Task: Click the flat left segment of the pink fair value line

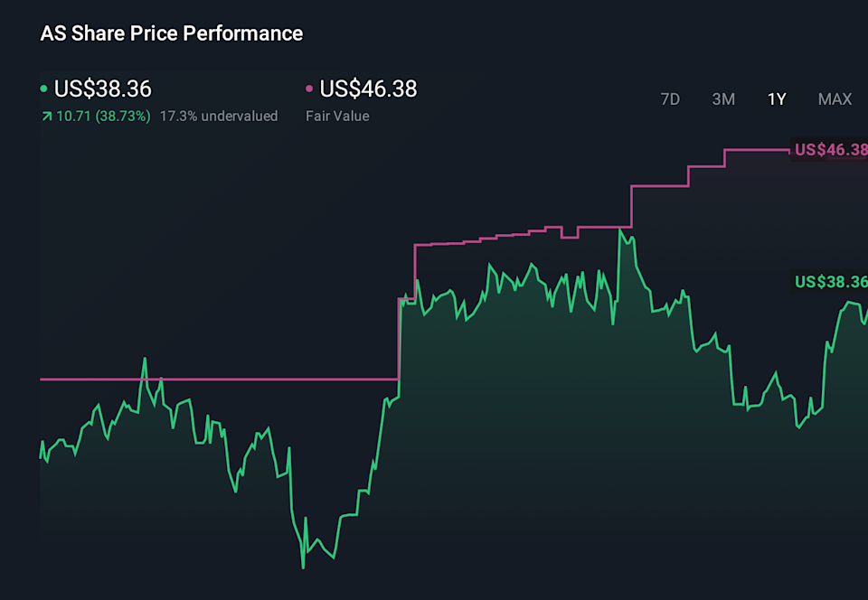Action: (x=217, y=380)
